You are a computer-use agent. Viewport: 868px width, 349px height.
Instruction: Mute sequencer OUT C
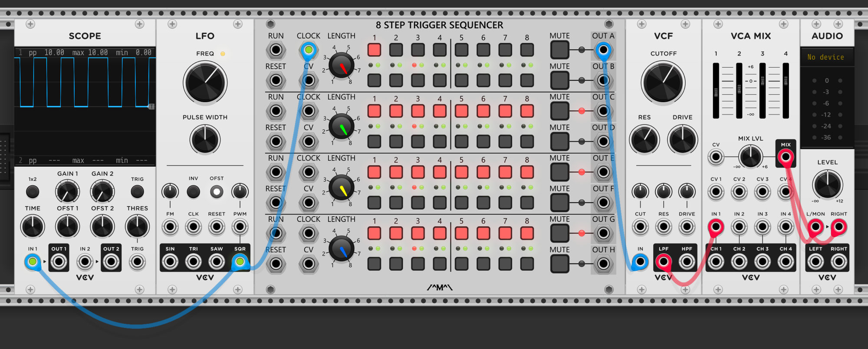click(560, 111)
